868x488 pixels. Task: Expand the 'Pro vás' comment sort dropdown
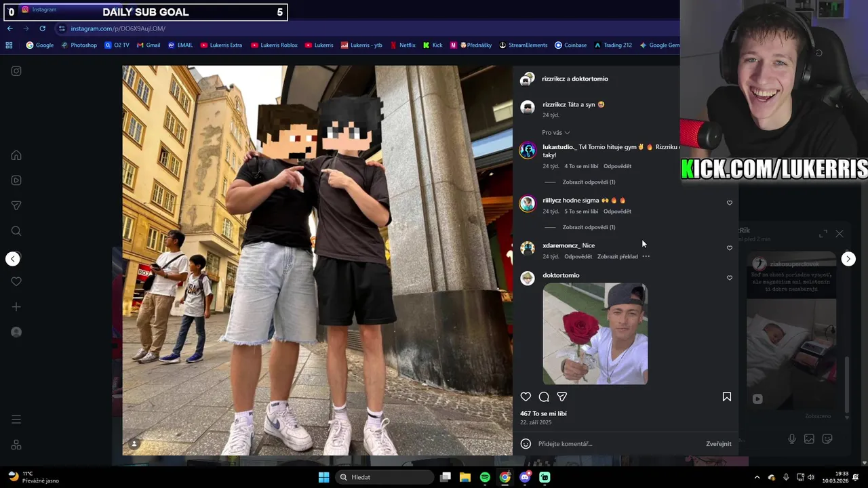[556, 133]
